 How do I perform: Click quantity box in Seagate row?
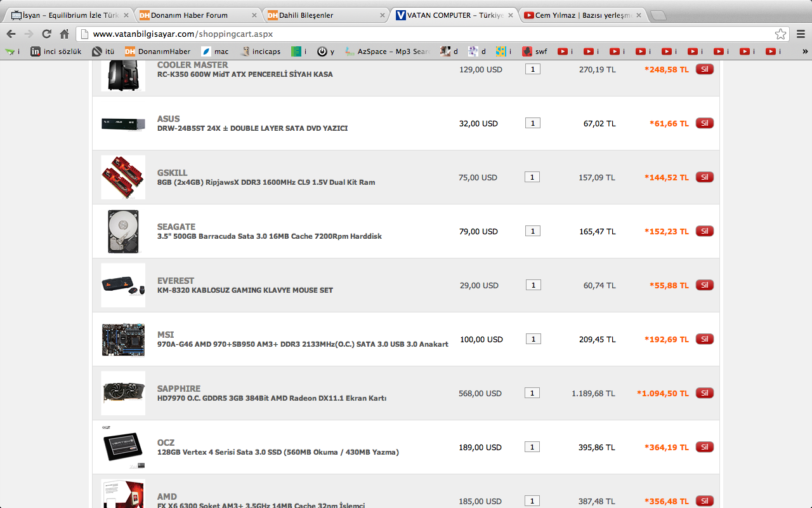point(533,231)
